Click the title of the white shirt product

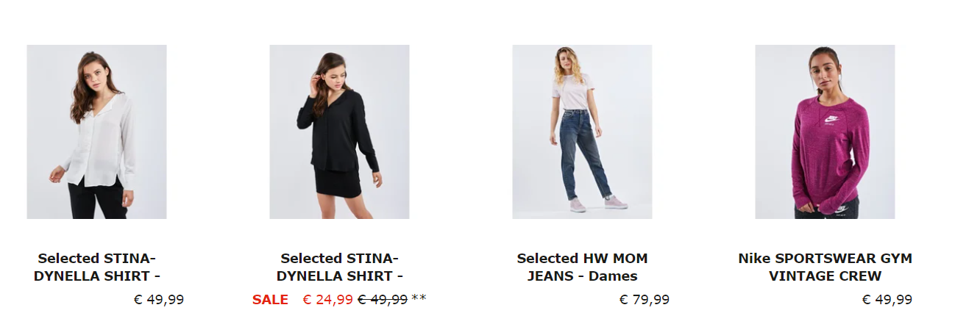96,267
